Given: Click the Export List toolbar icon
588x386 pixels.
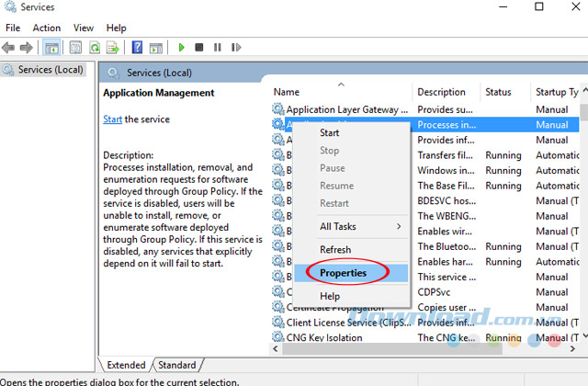Looking at the screenshot, I should tap(112, 48).
